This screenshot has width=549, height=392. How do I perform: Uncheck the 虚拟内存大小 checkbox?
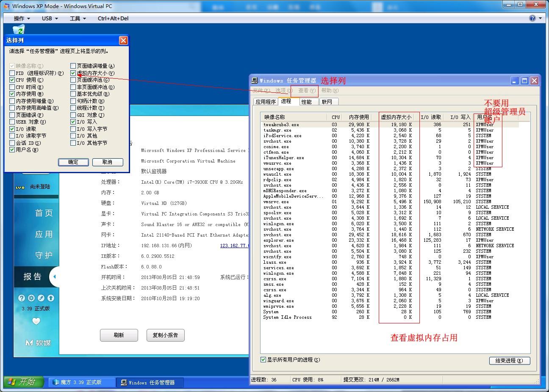tap(73, 73)
